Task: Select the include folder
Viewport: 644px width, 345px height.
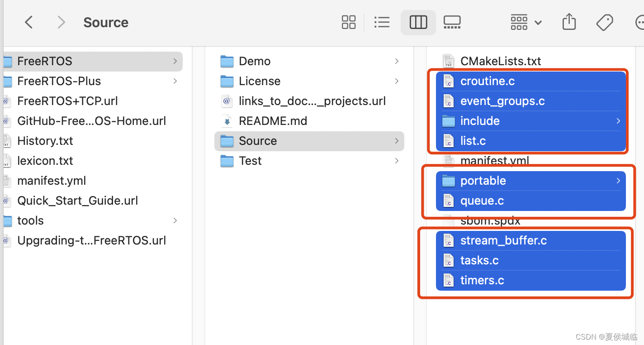Action: (531, 121)
